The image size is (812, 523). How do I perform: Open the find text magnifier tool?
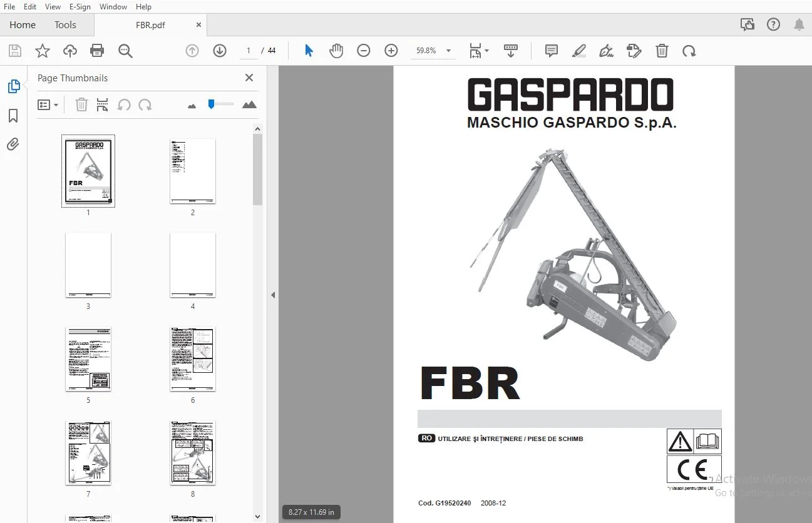pos(125,51)
